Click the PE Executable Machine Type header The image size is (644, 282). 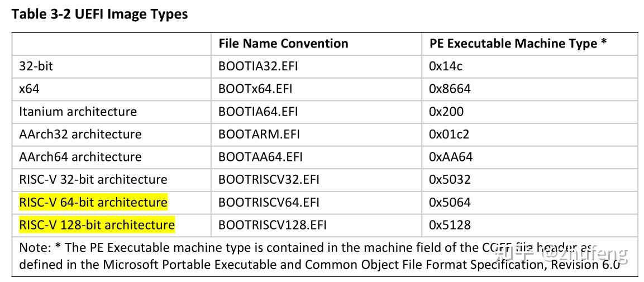pos(518,44)
